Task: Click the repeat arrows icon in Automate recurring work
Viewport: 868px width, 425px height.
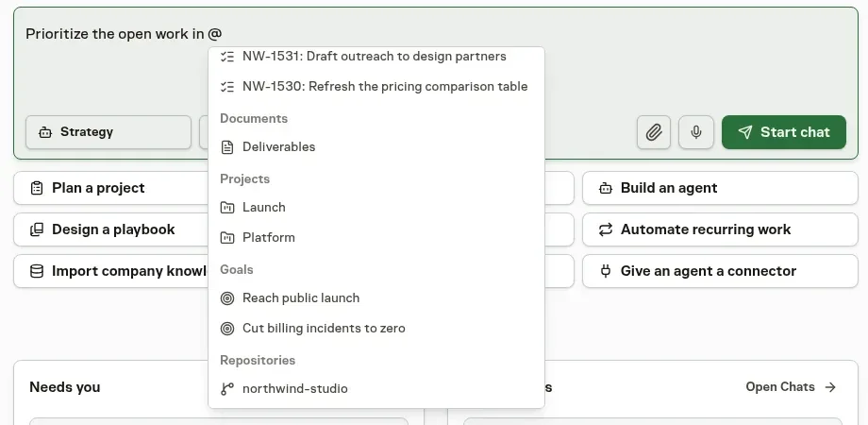Action: point(606,229)
